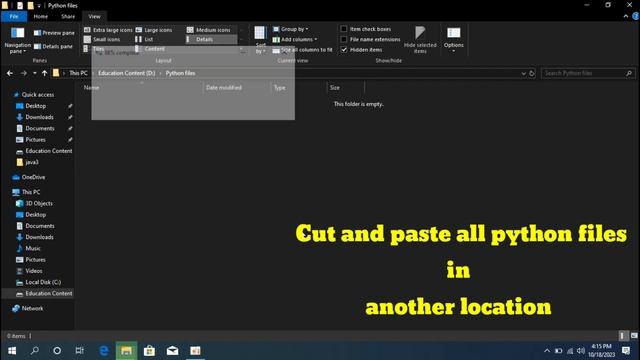Open recent locations dropdown arrow

[35, 73]
